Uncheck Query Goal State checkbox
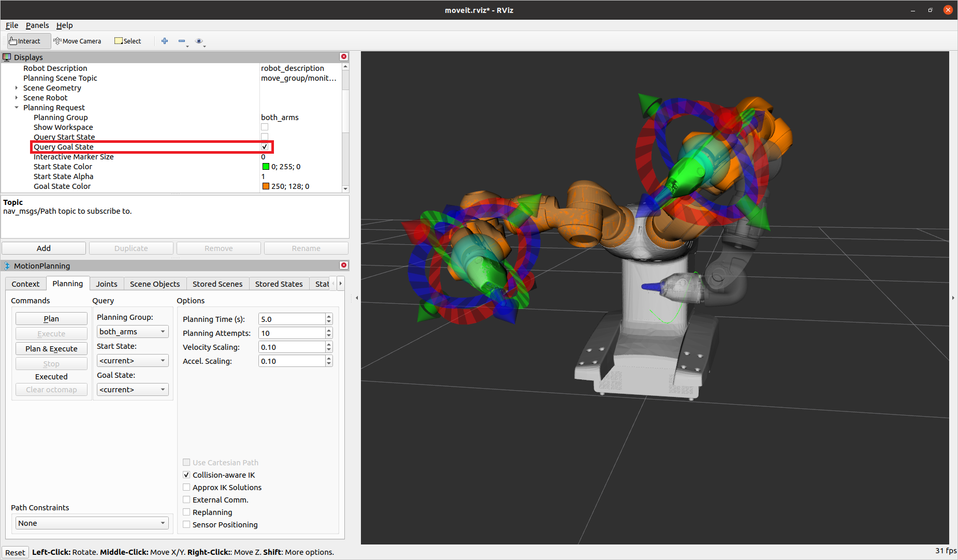 pos(265,147)
